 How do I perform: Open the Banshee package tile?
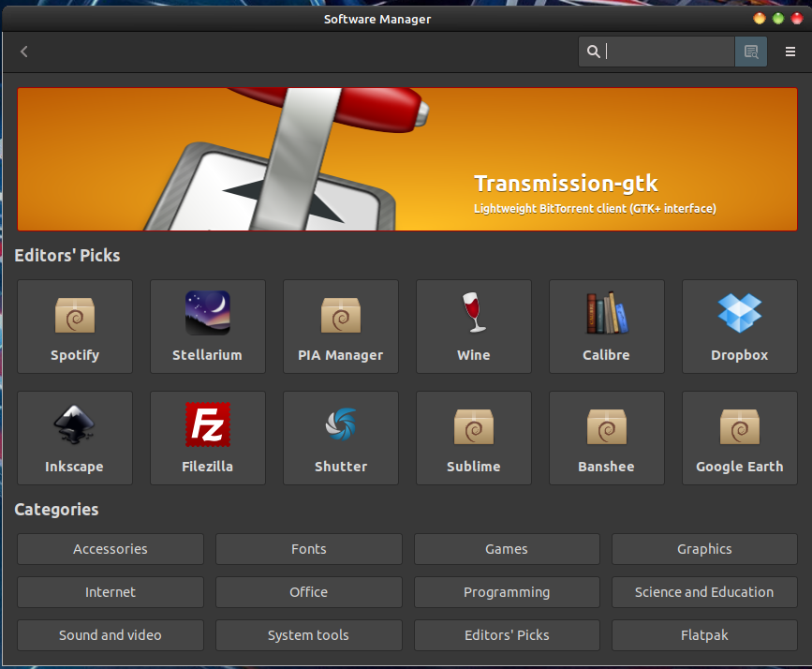click(606, 438)
